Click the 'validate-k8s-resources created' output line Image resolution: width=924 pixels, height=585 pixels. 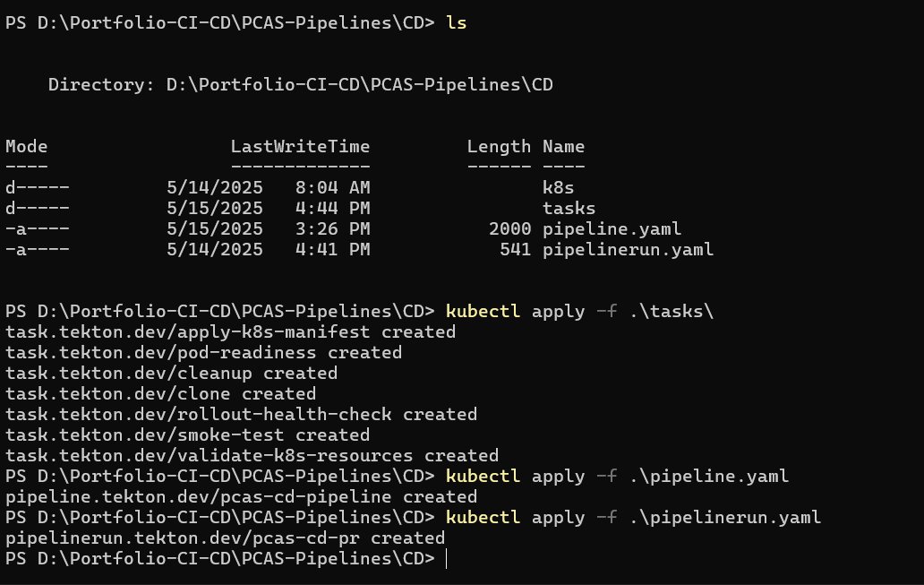(x=252, y=456)
